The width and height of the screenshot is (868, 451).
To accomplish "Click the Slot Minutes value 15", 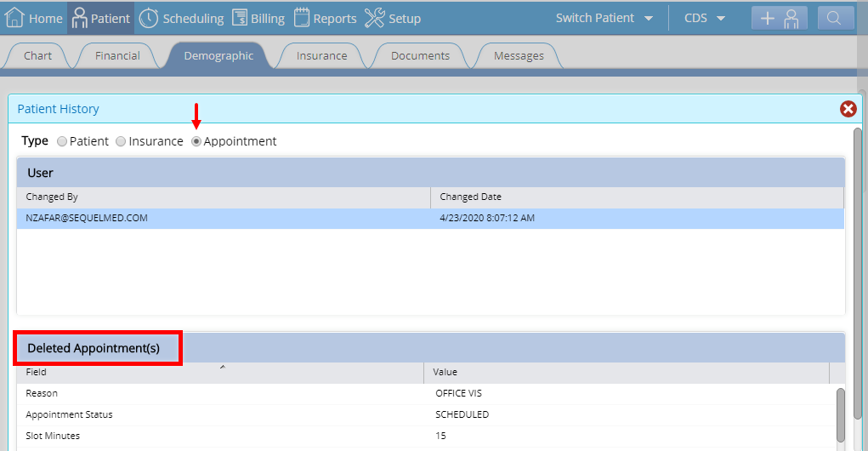I will coord(440,436).
